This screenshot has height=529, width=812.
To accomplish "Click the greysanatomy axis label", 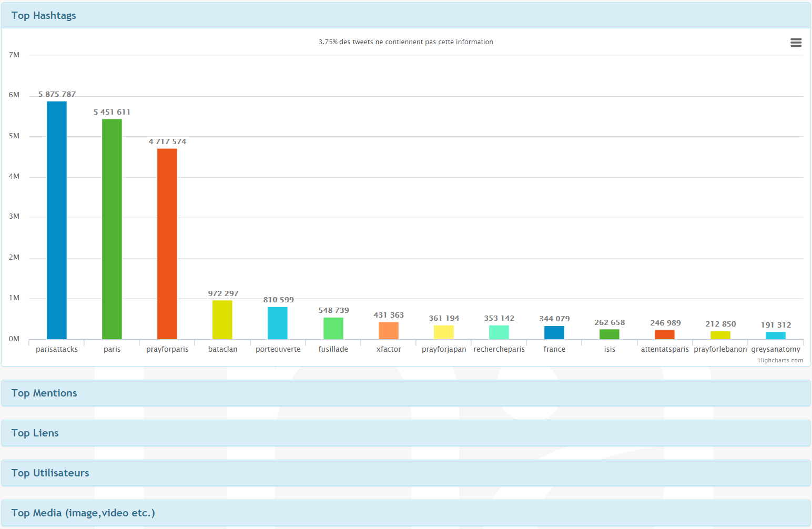I will (776, 349).
